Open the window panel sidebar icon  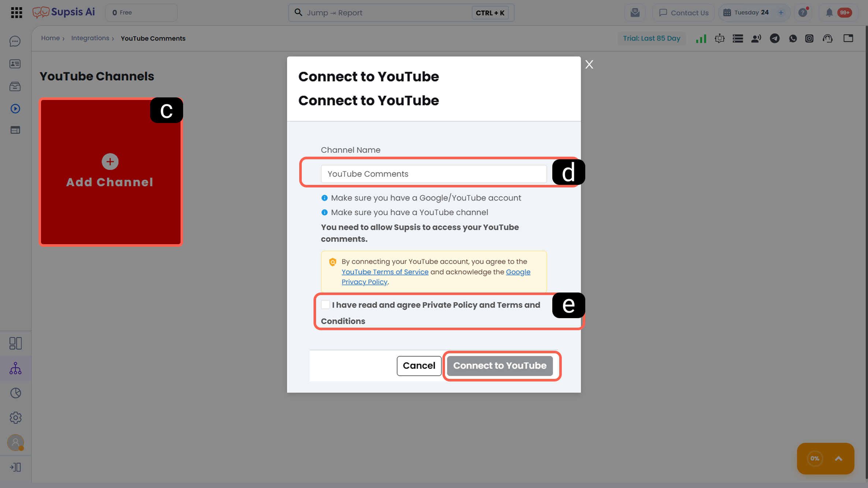(x=15, y=130)
